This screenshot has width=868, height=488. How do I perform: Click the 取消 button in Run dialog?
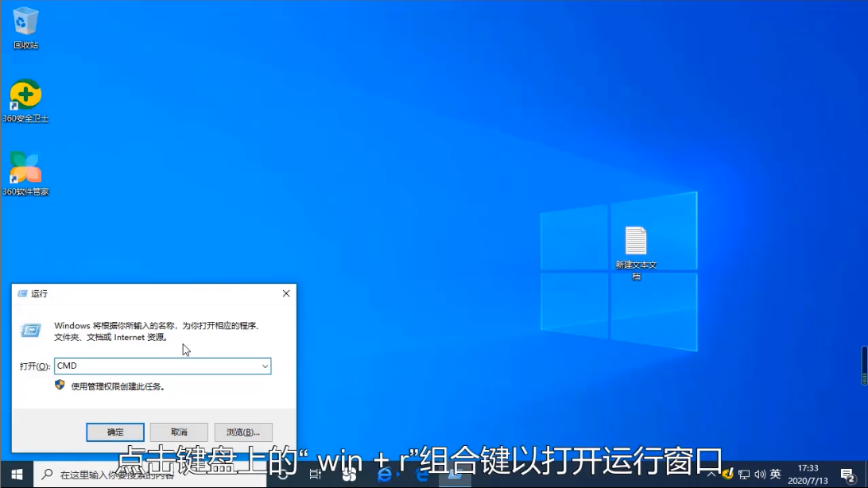[179, 432]
